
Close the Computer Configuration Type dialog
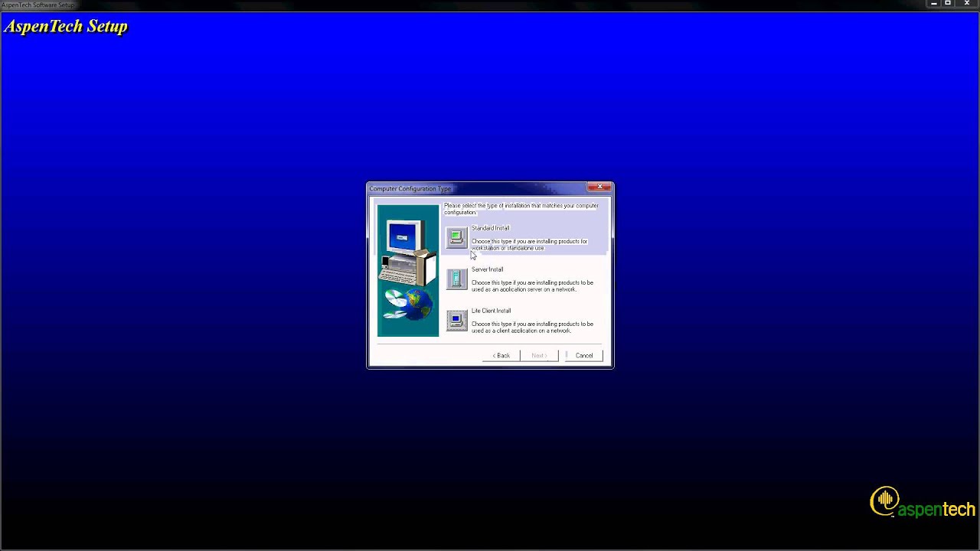coord(599,187)
